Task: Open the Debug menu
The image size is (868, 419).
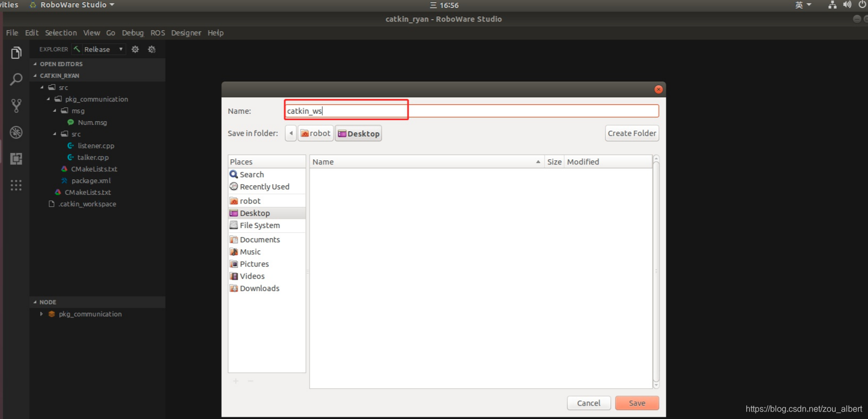Action: point(133,33)
